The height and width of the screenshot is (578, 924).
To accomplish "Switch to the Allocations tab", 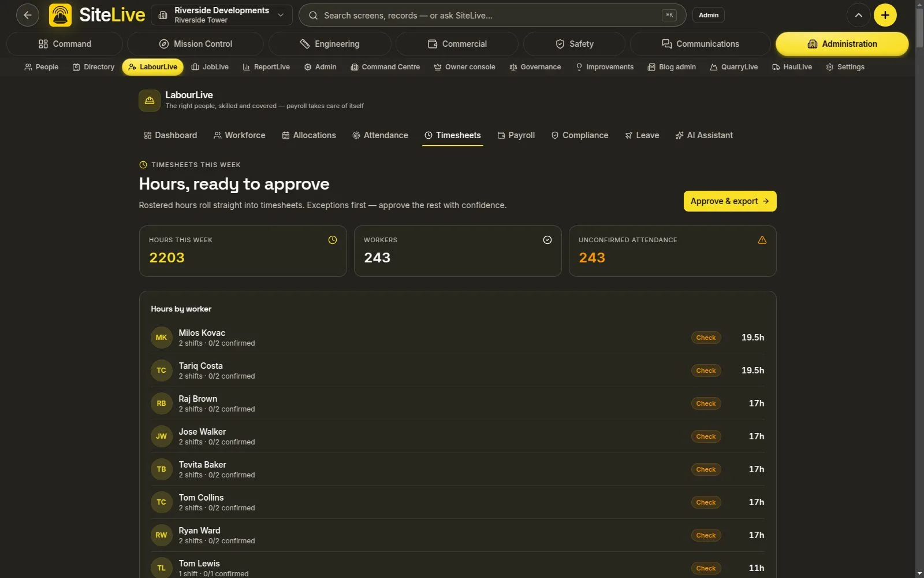I will (309, 135).
